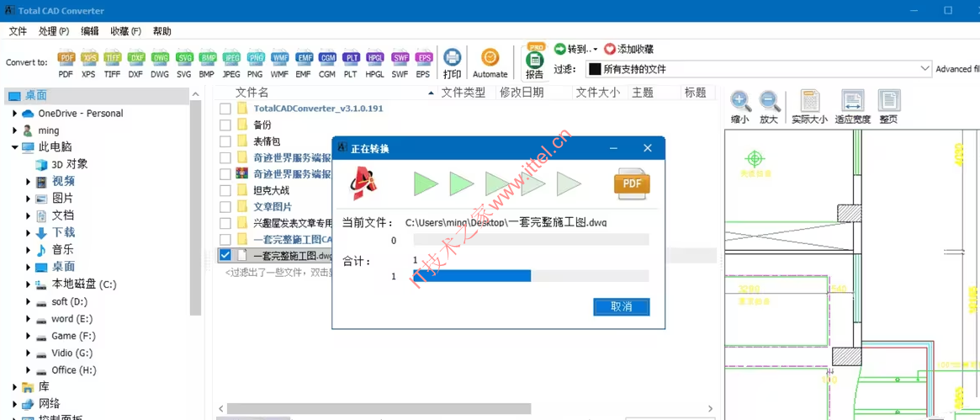
Task: Check the 一套完整施工图CA folder checkbox
Action: 225,239
